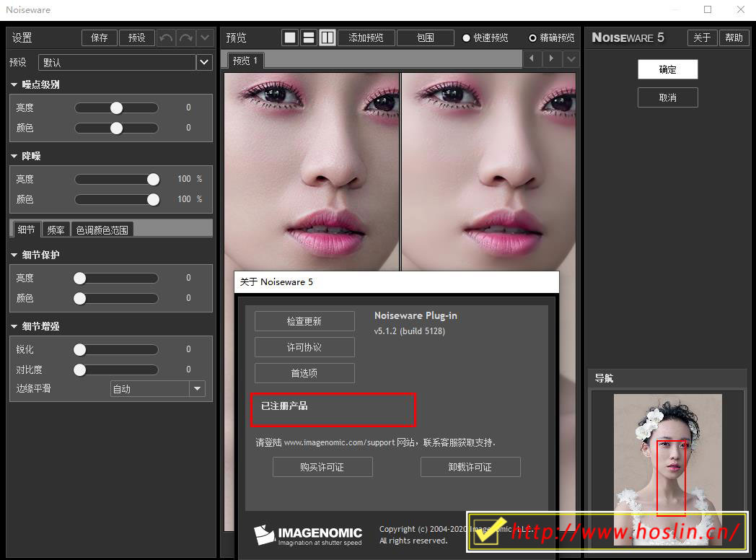The width and height of the screenshot is (756, 560).
Task: Collapse the 降噪 section
Action: click(x=14, y=157)
